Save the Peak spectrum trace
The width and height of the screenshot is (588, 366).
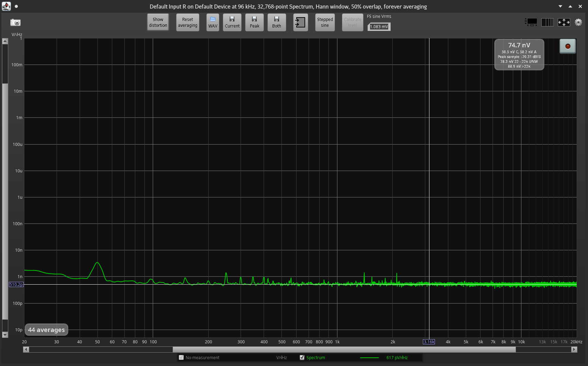coord(254,22)
